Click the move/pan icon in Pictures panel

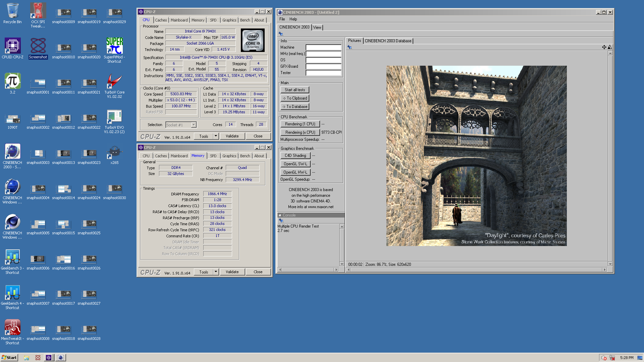pyautogui.click(x=604, y=47)
